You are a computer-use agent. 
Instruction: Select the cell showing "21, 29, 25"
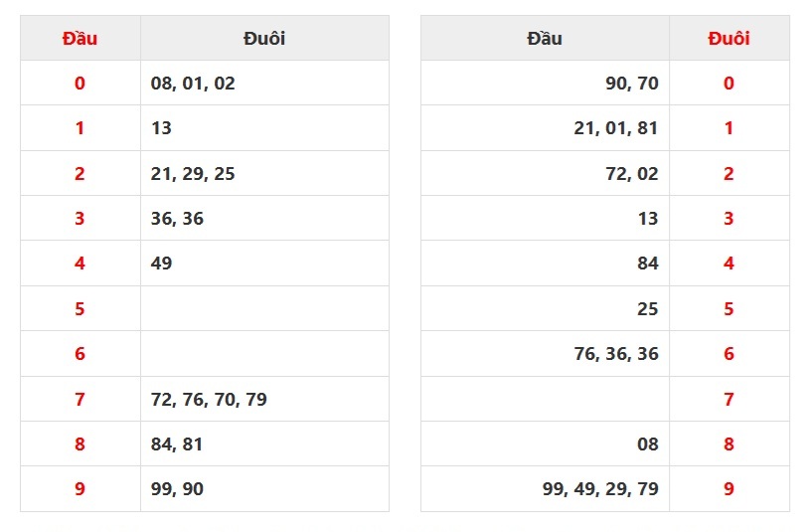[193, 174]
